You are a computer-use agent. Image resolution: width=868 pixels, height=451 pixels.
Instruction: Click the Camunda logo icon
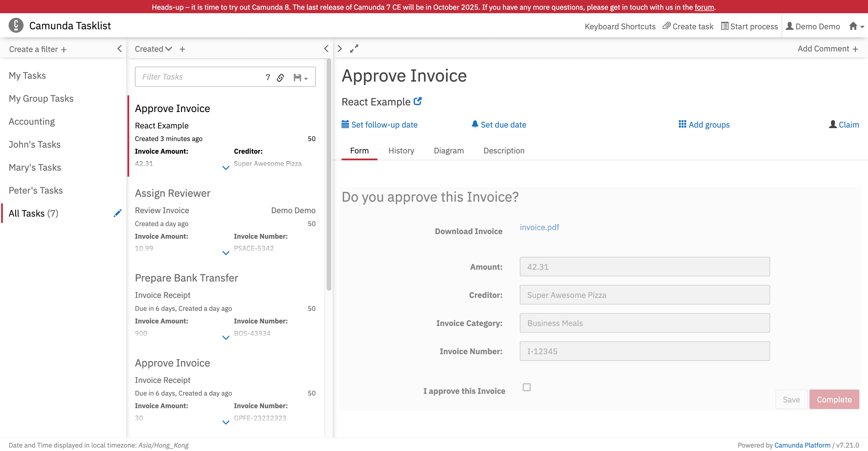tap(16, 26)
